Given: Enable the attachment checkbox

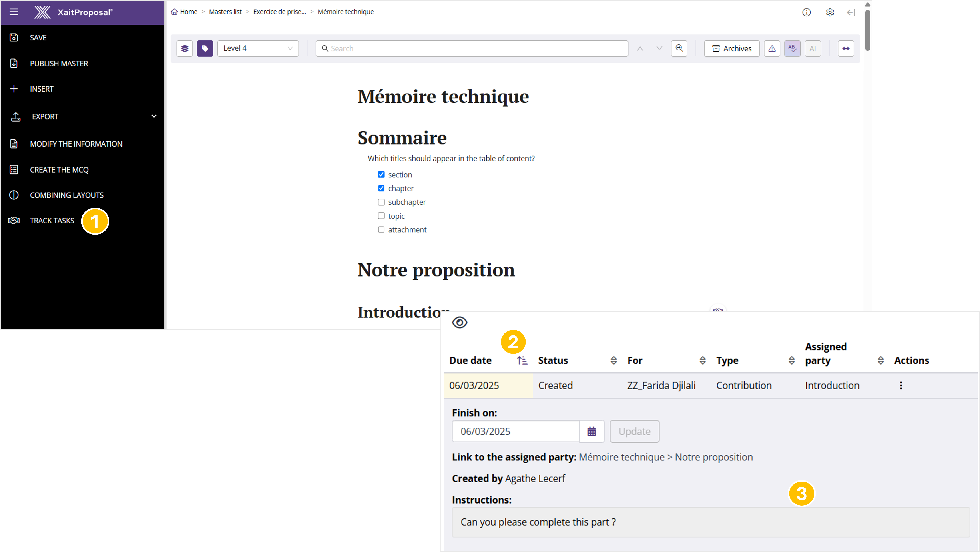Looking at the screenshot, I should click(x=381, y=229).
